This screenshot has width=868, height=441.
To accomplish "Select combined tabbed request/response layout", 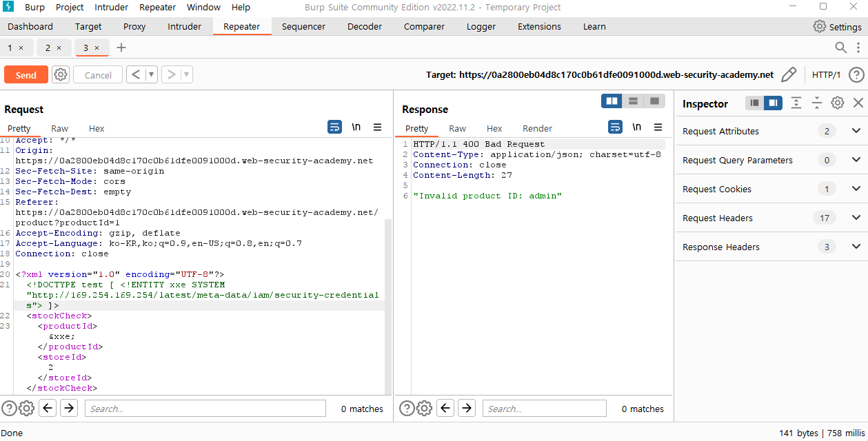I will coord(654,101).
